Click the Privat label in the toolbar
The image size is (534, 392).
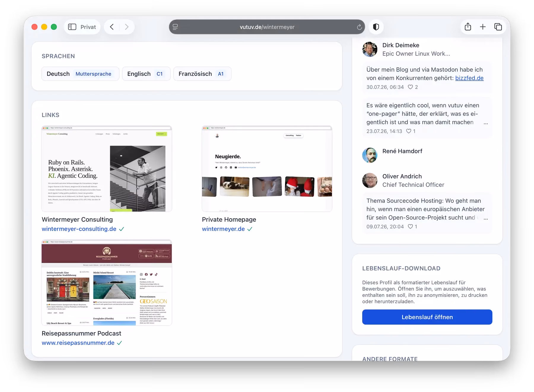[x=88, y=27]
